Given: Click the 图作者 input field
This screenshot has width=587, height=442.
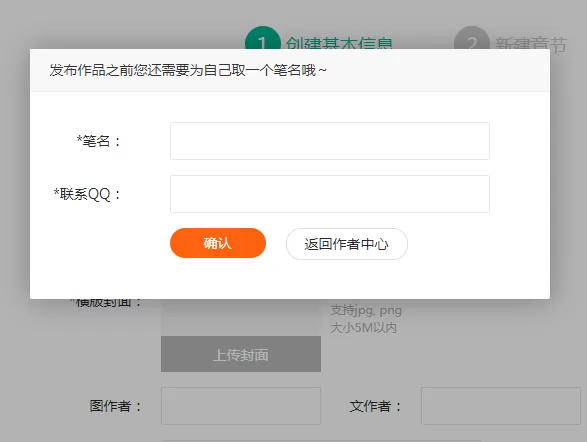Looking at the screenshot, I should pos(241,406).
